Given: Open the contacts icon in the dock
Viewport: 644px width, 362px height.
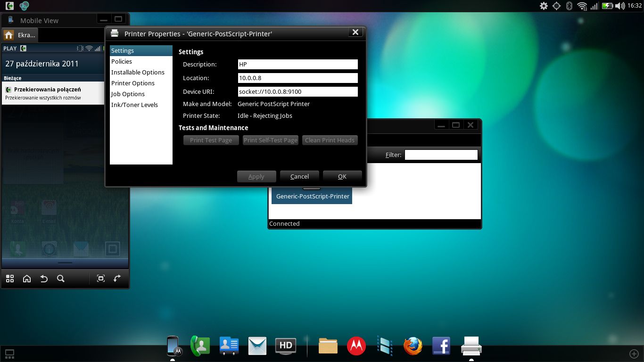Looking at the screenshot, I should [x=229, y=346].
